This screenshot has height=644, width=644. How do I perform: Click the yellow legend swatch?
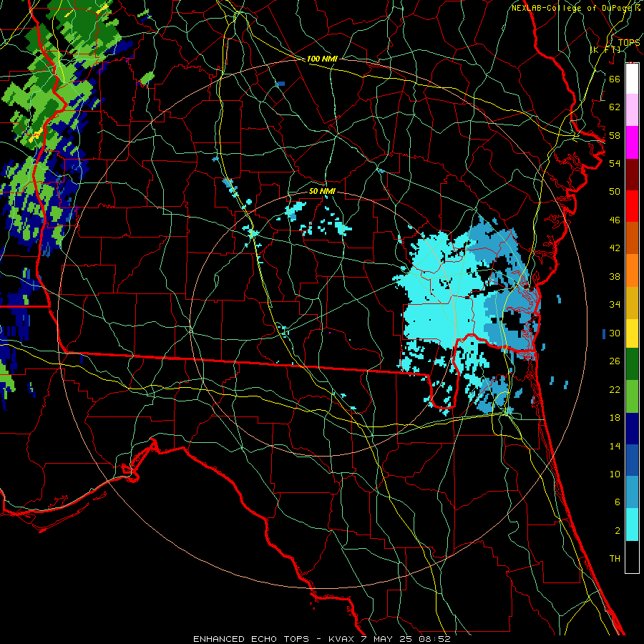[632, 333]
